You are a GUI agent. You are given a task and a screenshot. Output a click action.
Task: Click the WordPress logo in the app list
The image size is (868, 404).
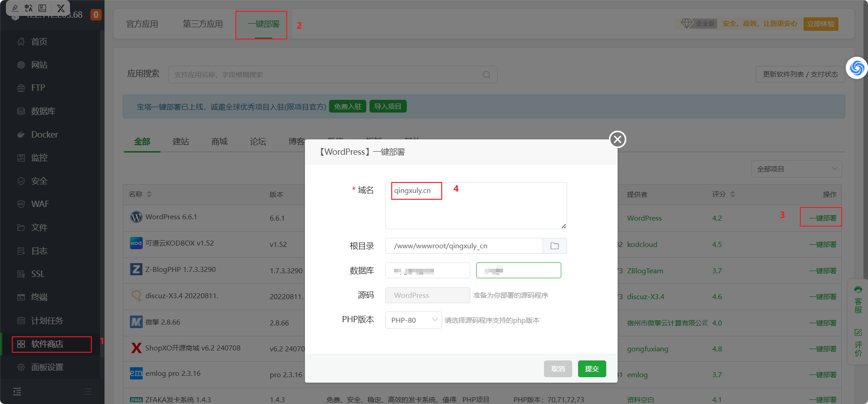[x=136, y=217]
